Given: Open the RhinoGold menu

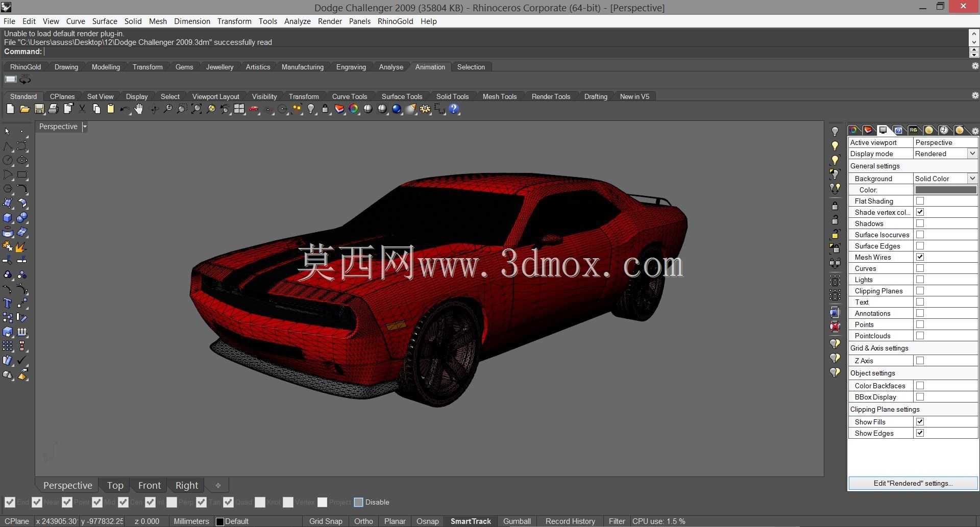Looking at the screenshot, I should pos(396,21).
